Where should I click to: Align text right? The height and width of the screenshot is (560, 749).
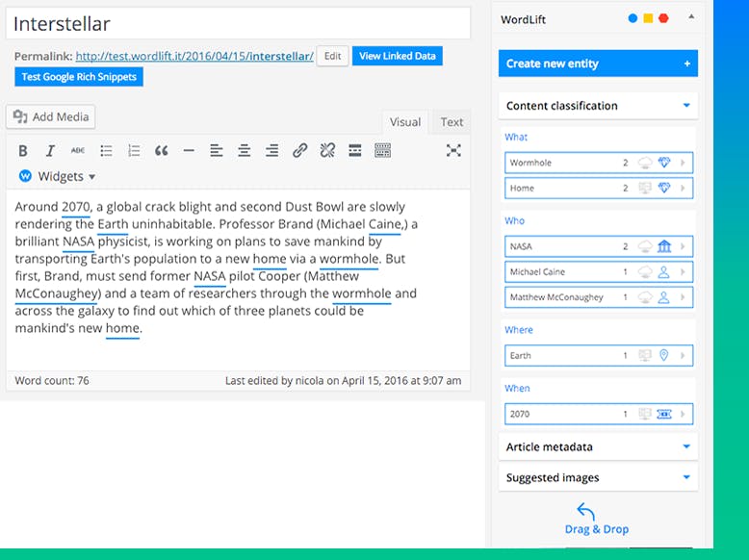tap(271, 151)
